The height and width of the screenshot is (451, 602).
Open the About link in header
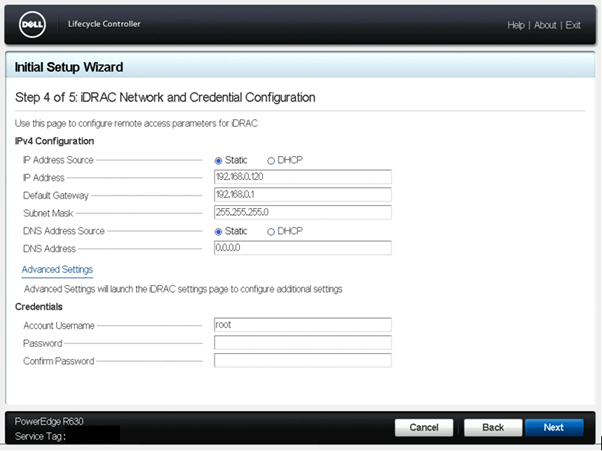pyautogui.click(x=545, y=25)
